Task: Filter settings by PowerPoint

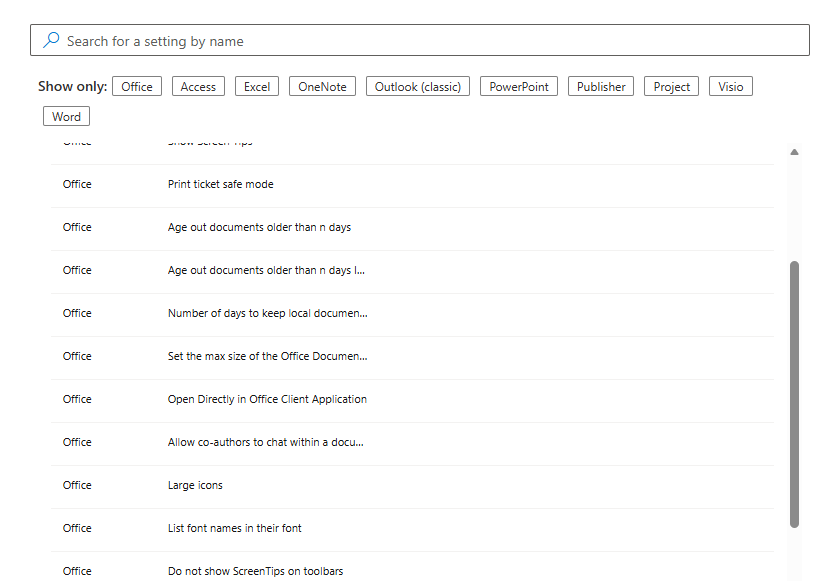Action: 519,86
